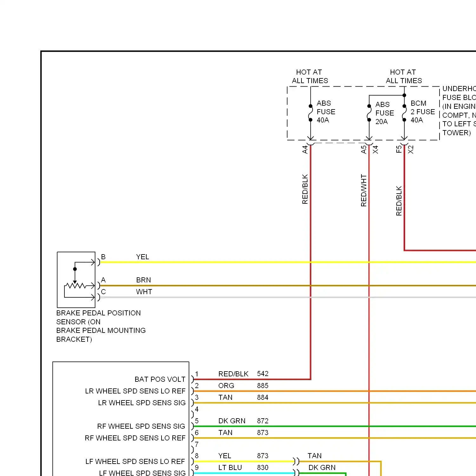476x476 pixels.
Task: Click TAN color label at pin 6
Action: (x=225, y=433)
